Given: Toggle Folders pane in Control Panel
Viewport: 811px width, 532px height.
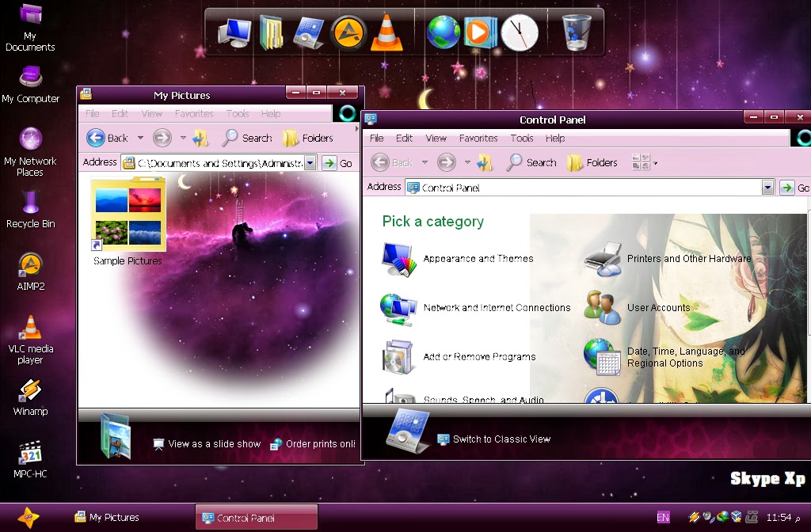Looking at the screenshot, I should point(592,162).
